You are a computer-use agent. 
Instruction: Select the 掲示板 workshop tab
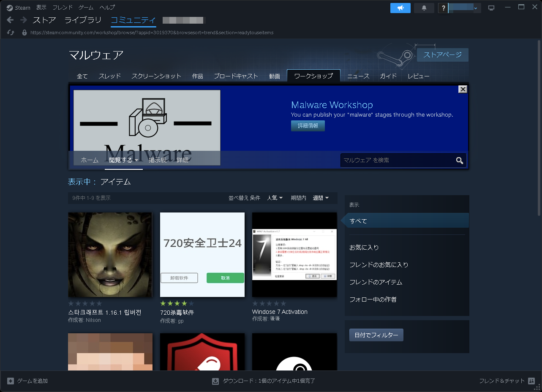point(157,161)
